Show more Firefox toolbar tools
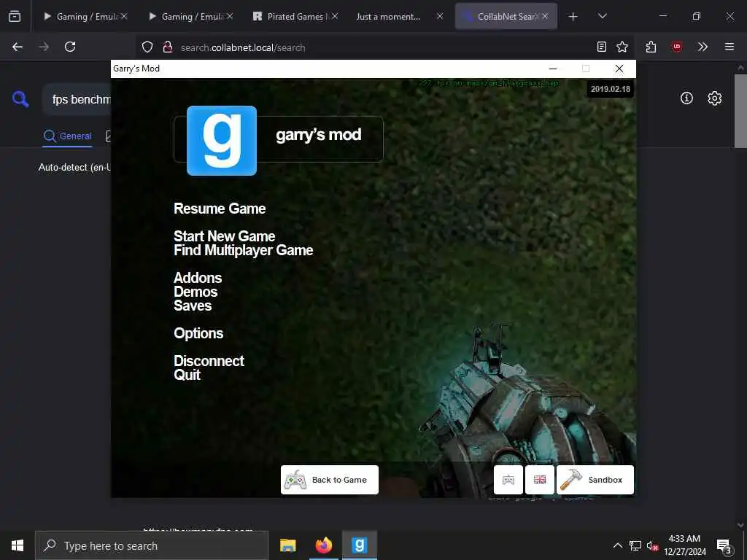 pos(703,47)
